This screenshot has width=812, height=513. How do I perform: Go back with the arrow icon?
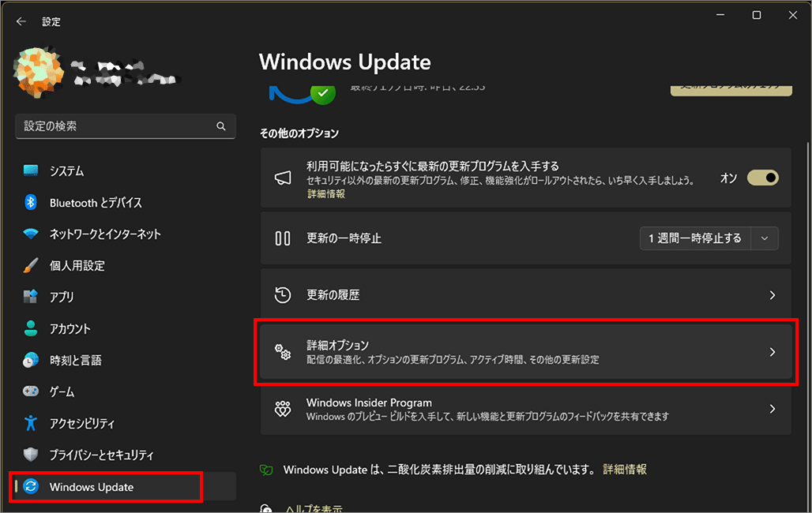tap(21, 21)
